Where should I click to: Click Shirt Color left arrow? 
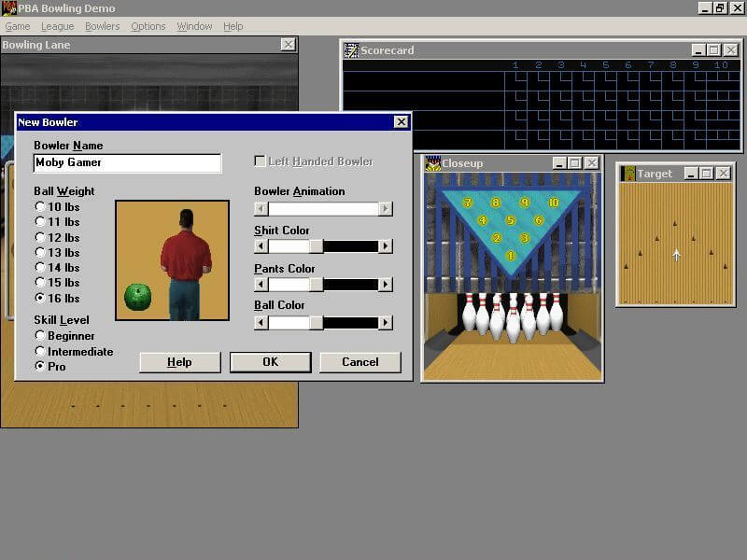[261, 246]
